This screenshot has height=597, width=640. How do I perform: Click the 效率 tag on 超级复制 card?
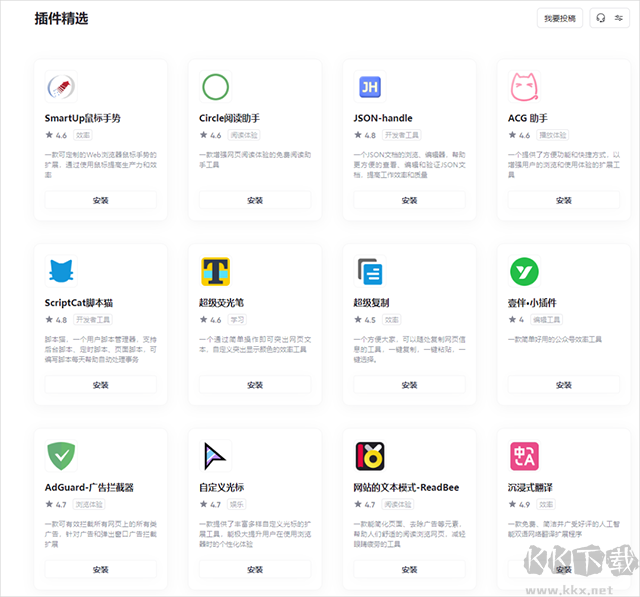click(392, 320)
